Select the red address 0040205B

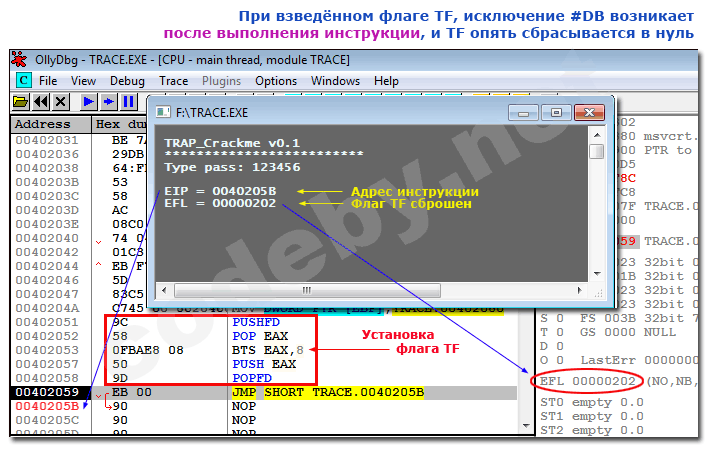point(47,406)
